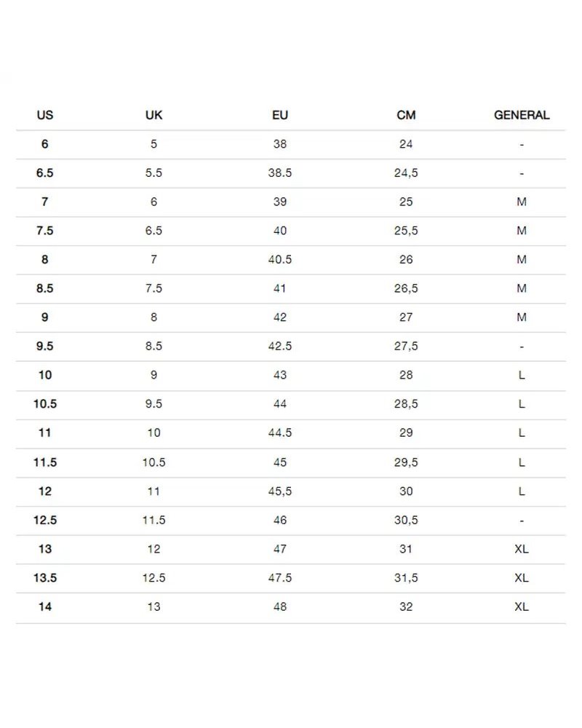Image resolution: width=582 pixels, height=728 pixels.
Task: Click UK size 10.5 cell
Action: 154,462
